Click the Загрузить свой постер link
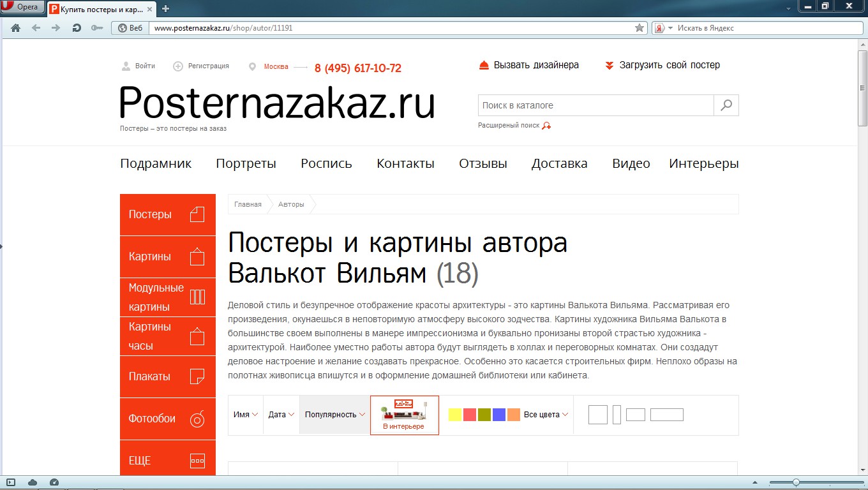This screenshot has width=868, height=490. click(670, 65)
